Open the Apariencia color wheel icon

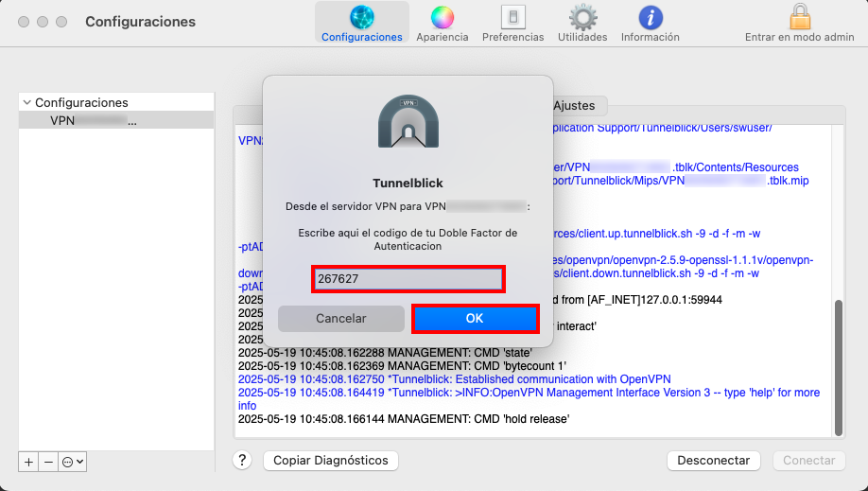coord(442,17)
